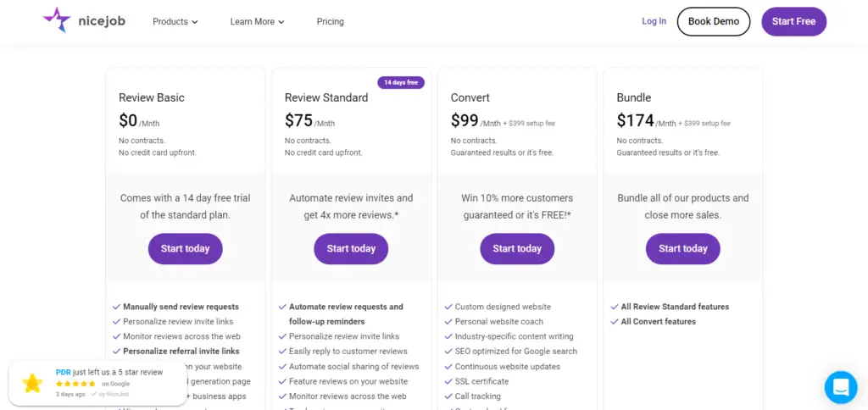Click PDR name in review popup

63,373
